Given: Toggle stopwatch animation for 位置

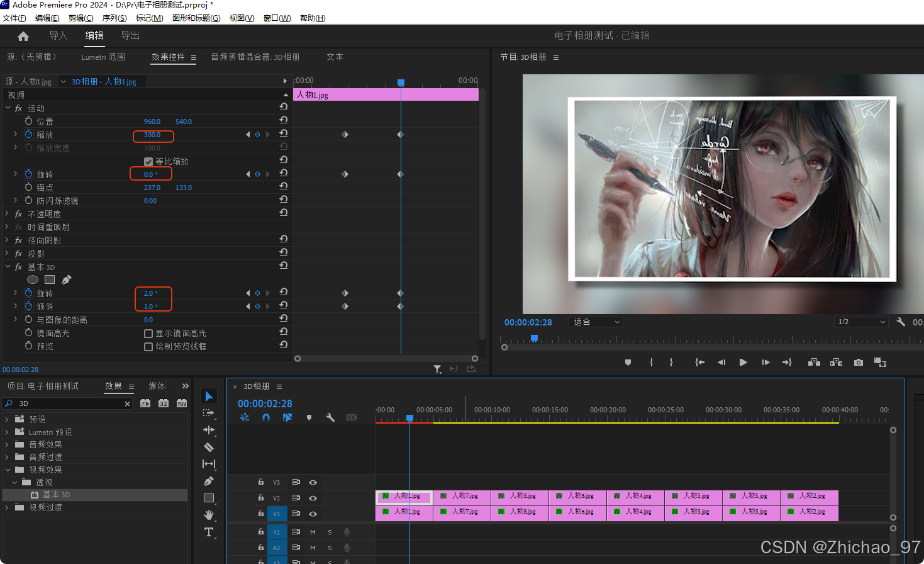Looking at the screenshot, I should (x=28, y=121).
